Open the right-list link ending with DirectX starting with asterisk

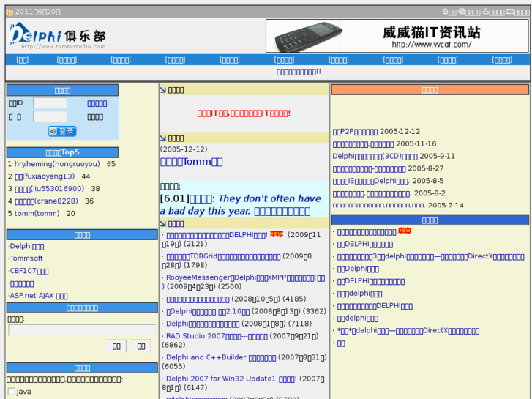(408, 331)
